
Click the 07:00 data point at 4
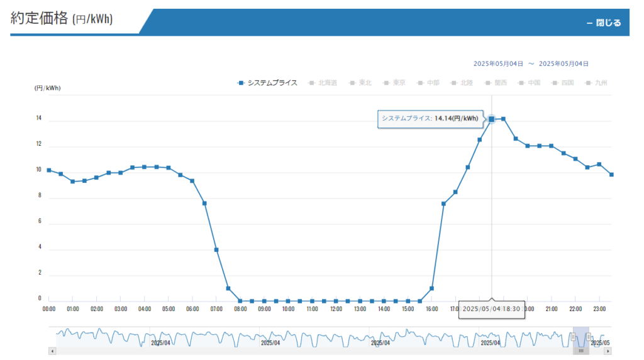216,250
